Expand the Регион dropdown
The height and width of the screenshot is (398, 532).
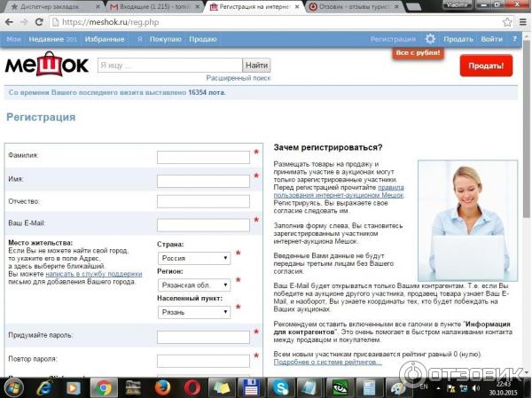click(193, 285)
